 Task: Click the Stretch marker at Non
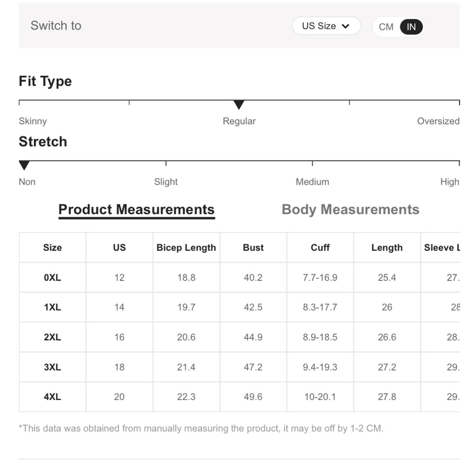(24, 166)
